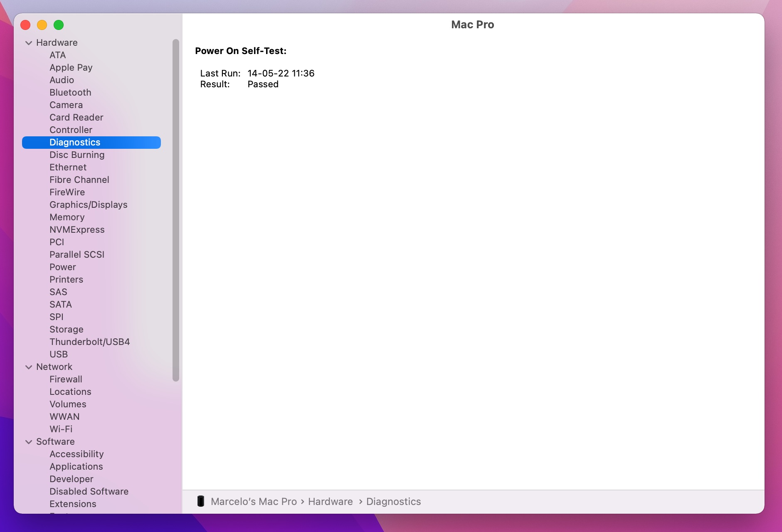Select Wi-Fi under Network
Screen dimensions: 782x532
point(61,429)
